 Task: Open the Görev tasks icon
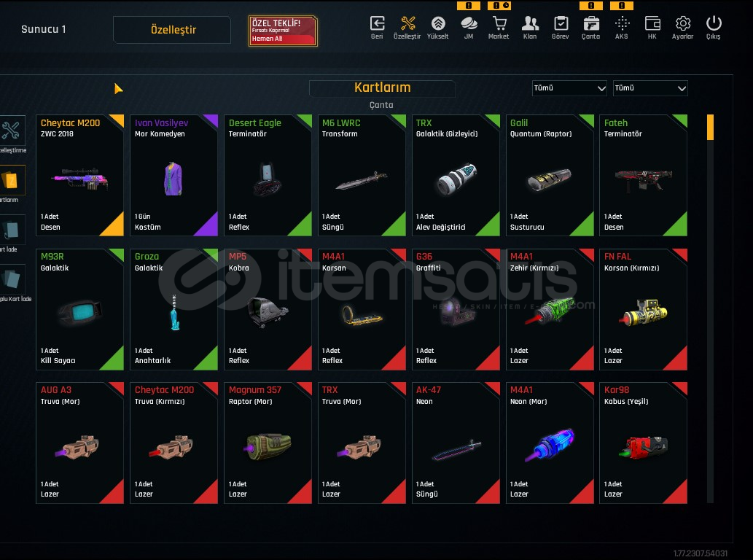tap(560, 28)
